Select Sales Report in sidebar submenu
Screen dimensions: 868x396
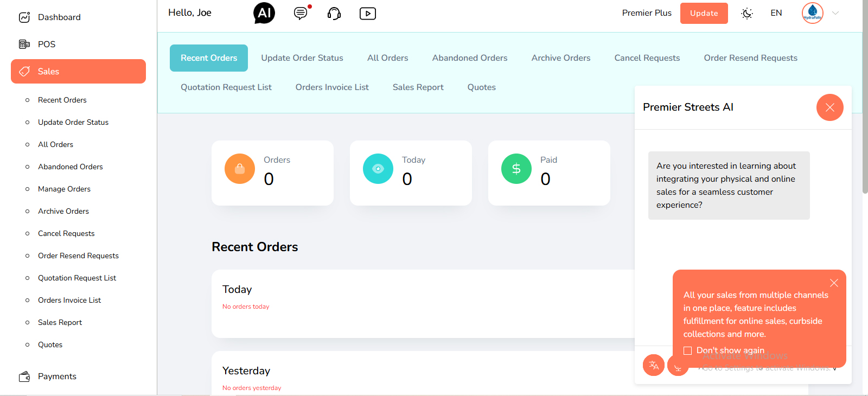[60, 323]
